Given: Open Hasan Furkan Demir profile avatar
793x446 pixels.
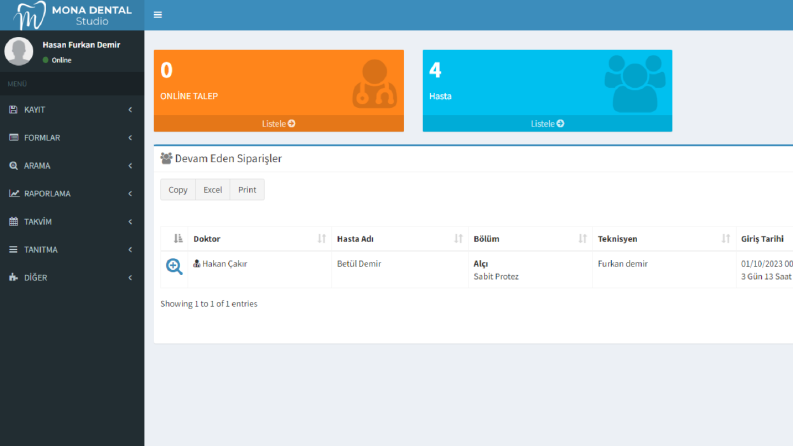Looking at the screenshot, I should [x=19, y=51].
